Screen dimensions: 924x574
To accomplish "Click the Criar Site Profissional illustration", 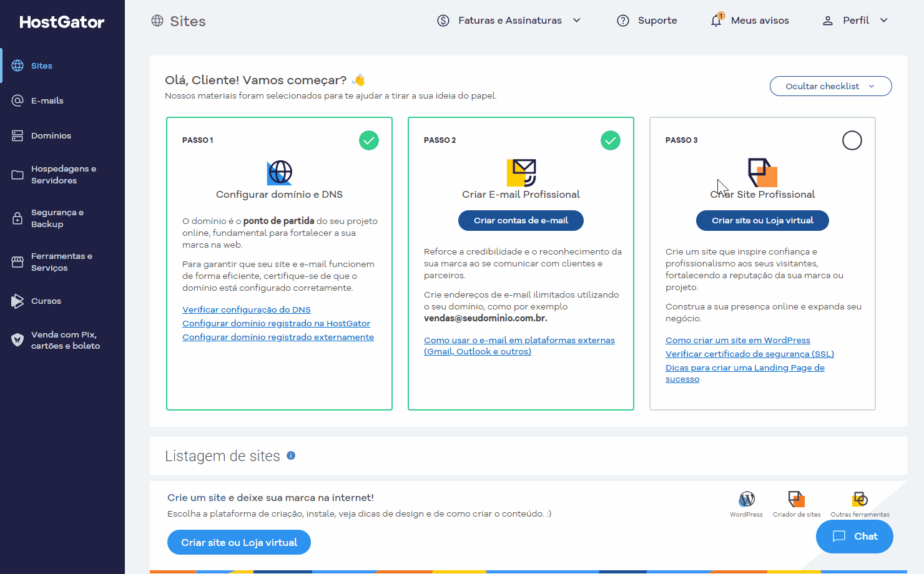I will pos(762,172).
